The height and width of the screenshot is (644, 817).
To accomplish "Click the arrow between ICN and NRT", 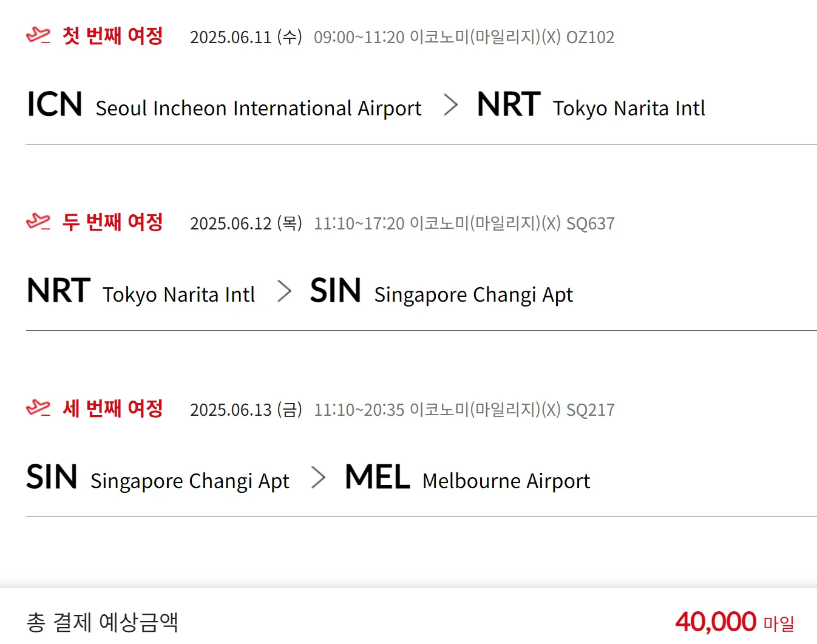I will coord(450,105).
